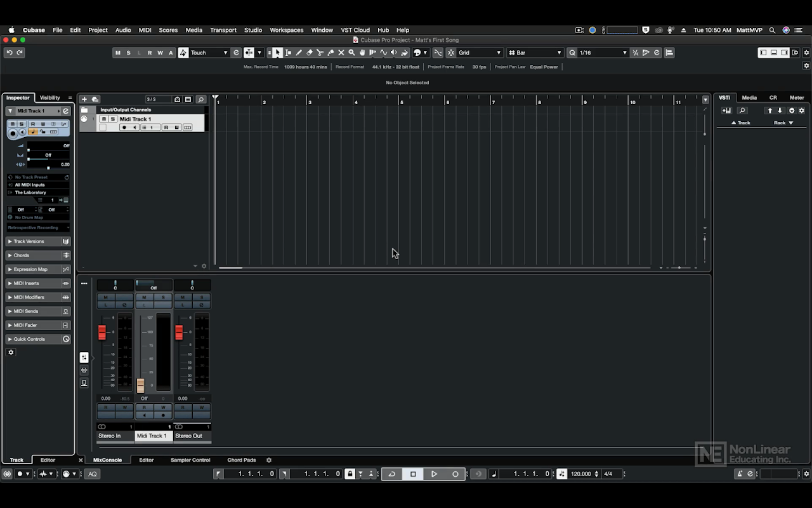This screenshot has height=508, width=812.
Task: Toggle record enable on Midi Track 1
Action: tap(124, 128)
